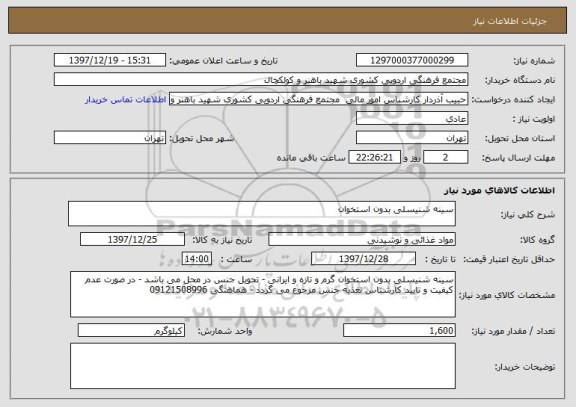Open the اطلاعات تماس خریدار link

[126, 100]
